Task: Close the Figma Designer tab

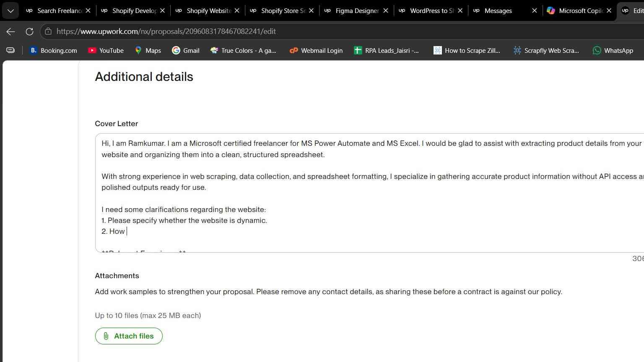Action: point(386,10)
